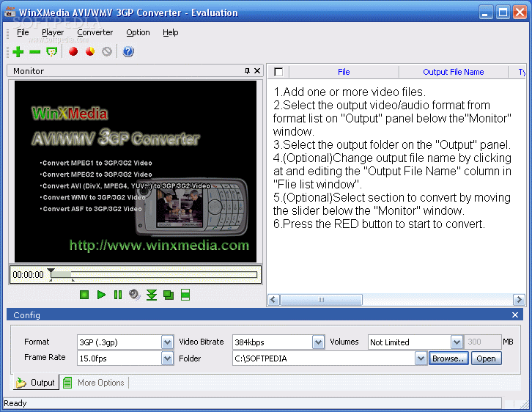Switch to the More Options tab
Viewport: 532px width, 412px height.
[x=95, y=383]
